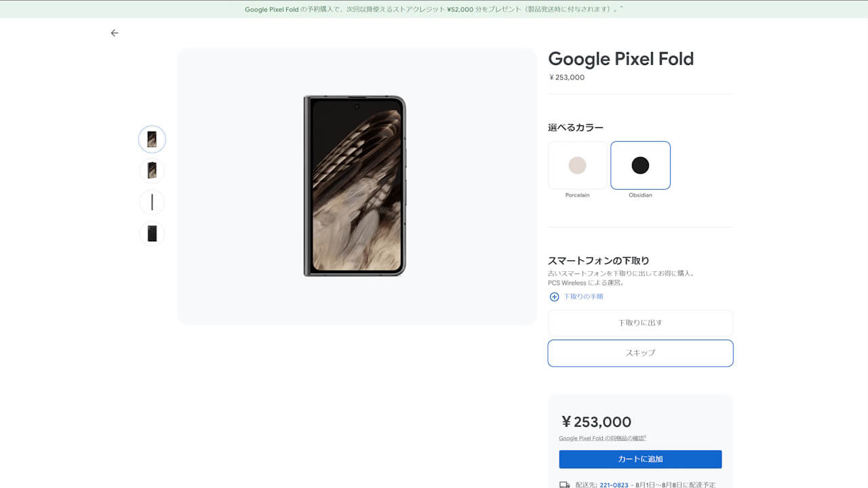868x488 pixels.
Task: Select the first folded-phone thumbnail
Action: pyautogui.click(x=152, y=139)
